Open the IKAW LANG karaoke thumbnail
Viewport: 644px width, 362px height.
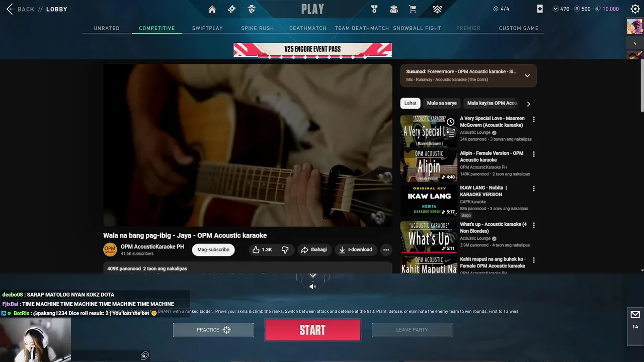429,200
